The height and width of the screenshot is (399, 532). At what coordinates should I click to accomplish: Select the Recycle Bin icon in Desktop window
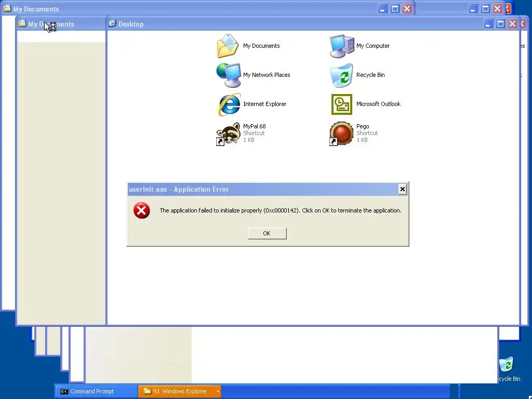tap(342, 75)
